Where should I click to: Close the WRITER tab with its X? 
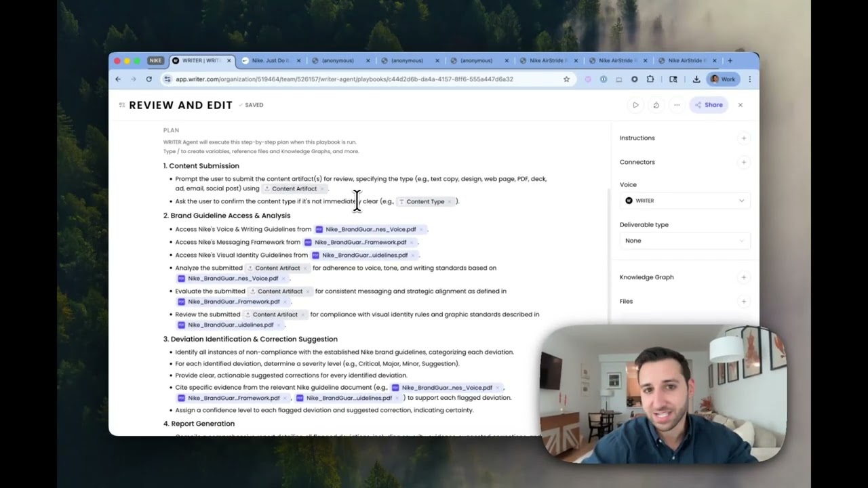pos(229,60)
